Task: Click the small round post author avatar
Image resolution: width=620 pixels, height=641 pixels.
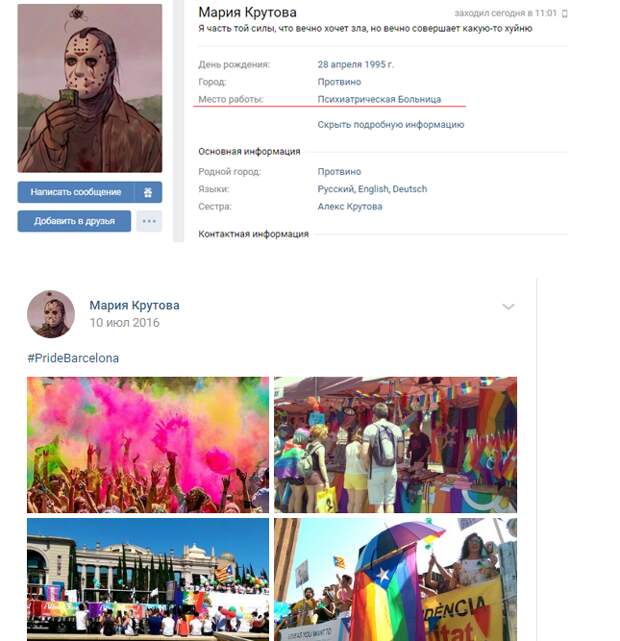Action: point(51,314)
